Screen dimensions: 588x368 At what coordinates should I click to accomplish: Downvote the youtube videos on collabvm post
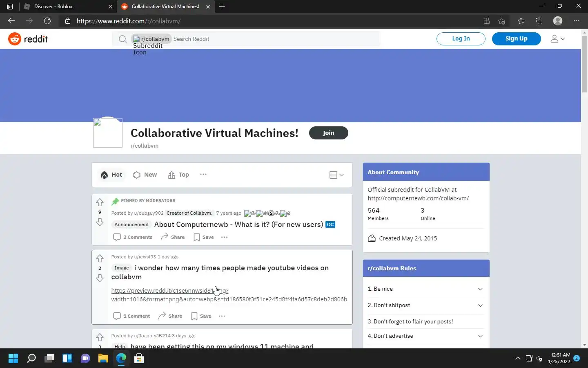(100, 278)
